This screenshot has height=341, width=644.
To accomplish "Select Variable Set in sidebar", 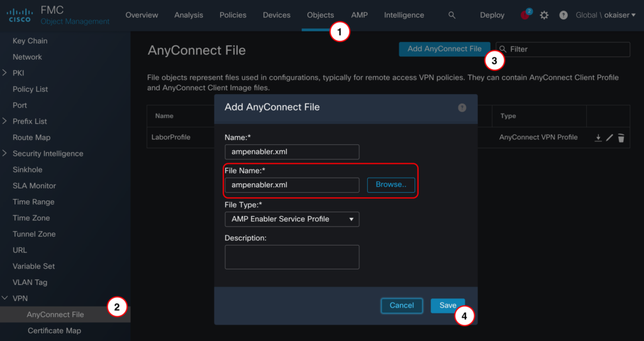I will (34, 266).
